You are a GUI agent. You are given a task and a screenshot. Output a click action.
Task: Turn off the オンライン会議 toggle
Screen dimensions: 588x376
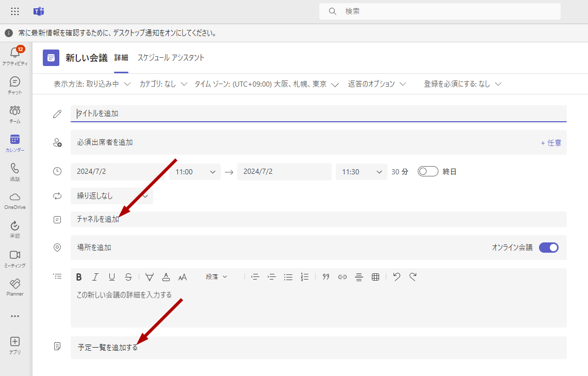tap(549, 248)
